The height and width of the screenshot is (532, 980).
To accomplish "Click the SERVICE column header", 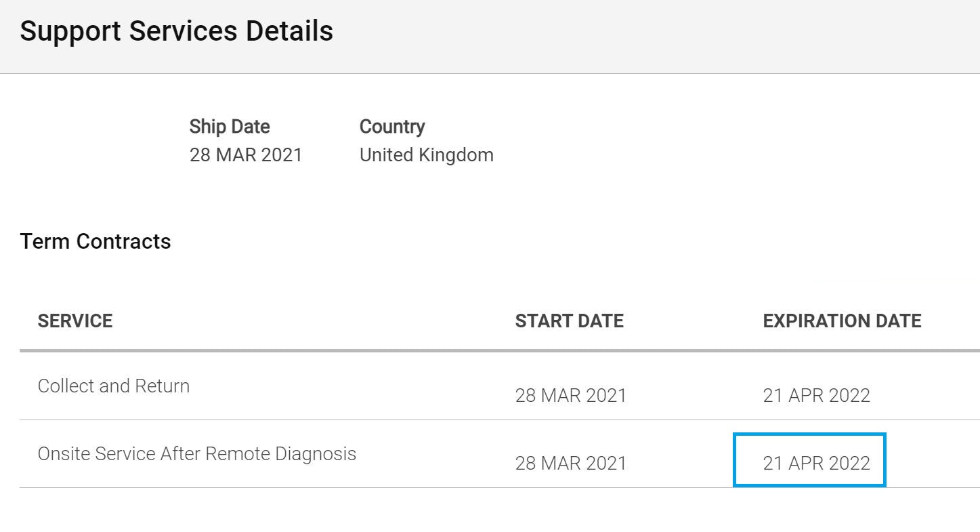I will [x=75, y=321].
